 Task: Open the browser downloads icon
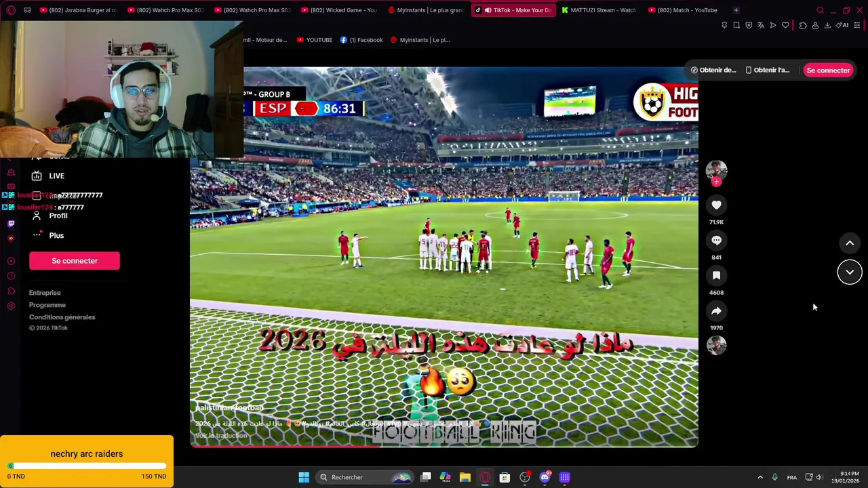(x=827, y=26)
